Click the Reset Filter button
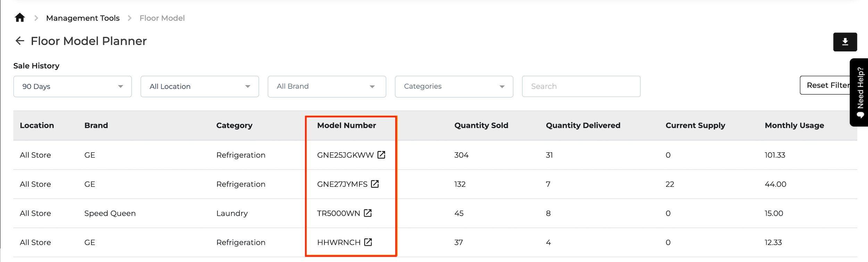The width and height of the screenshot is (868, 262). tap(828, 85)
